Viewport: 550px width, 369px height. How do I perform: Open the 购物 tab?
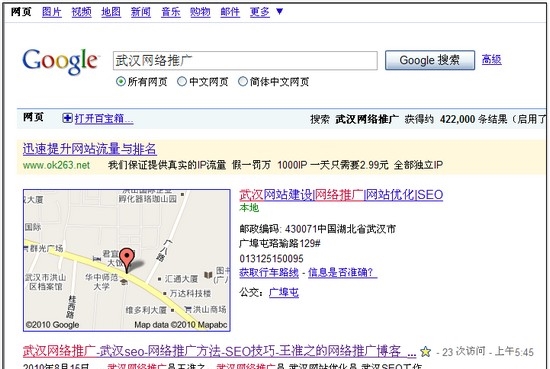coord(200,12)
